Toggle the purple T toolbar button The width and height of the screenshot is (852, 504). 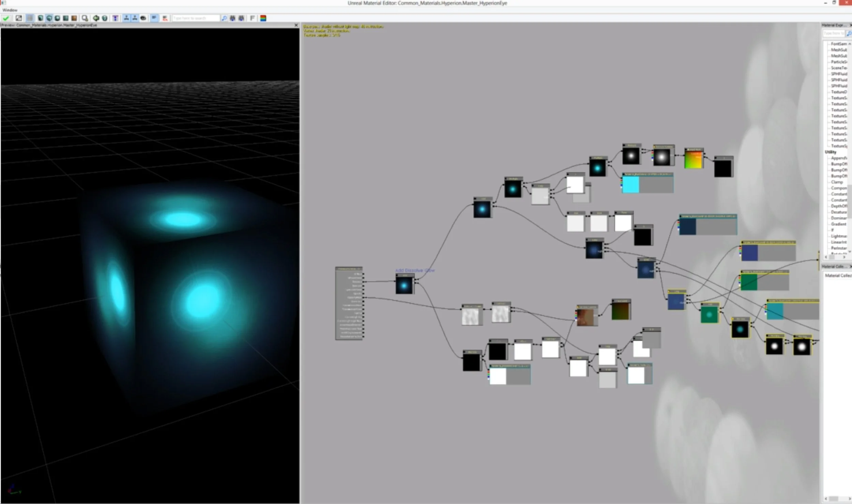tap(116, 18)
